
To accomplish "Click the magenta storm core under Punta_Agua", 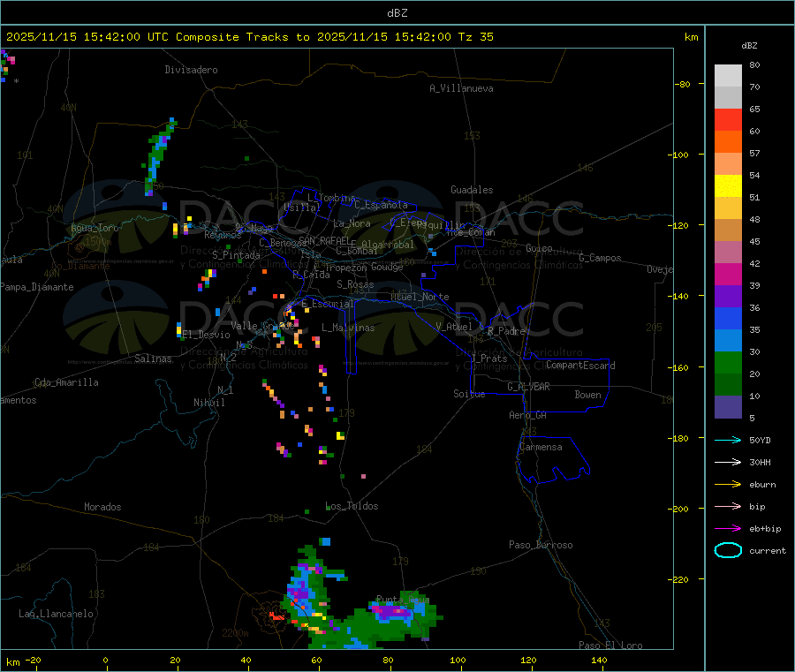I will (x=392, y=612).
